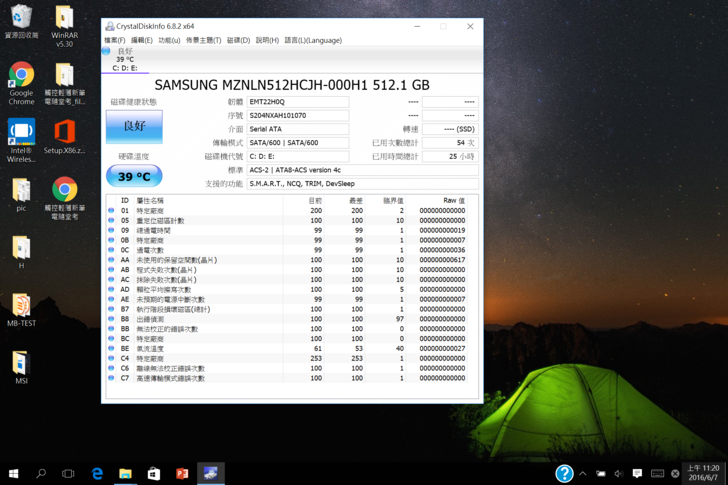This screenshot has width=728, height=485.
Task: Click the 39 °C temperature button
Action: point(134,176)
